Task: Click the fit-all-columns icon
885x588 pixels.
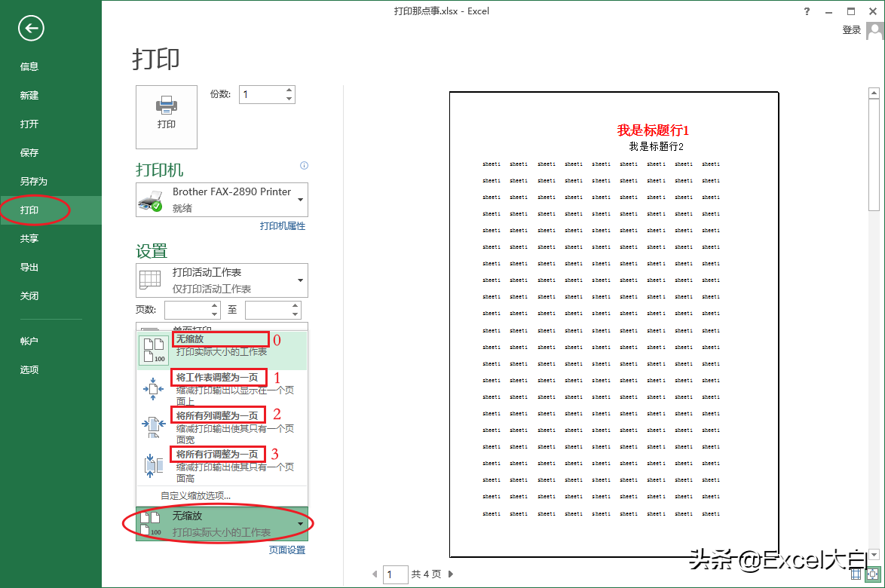Action: pyautogui.click(x=153, y=427)
